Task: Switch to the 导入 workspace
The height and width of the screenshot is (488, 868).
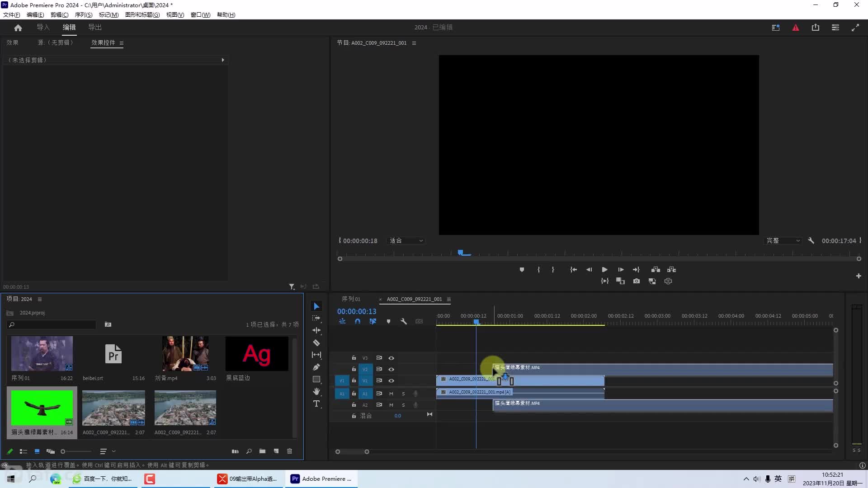Action: pos(43,28)
